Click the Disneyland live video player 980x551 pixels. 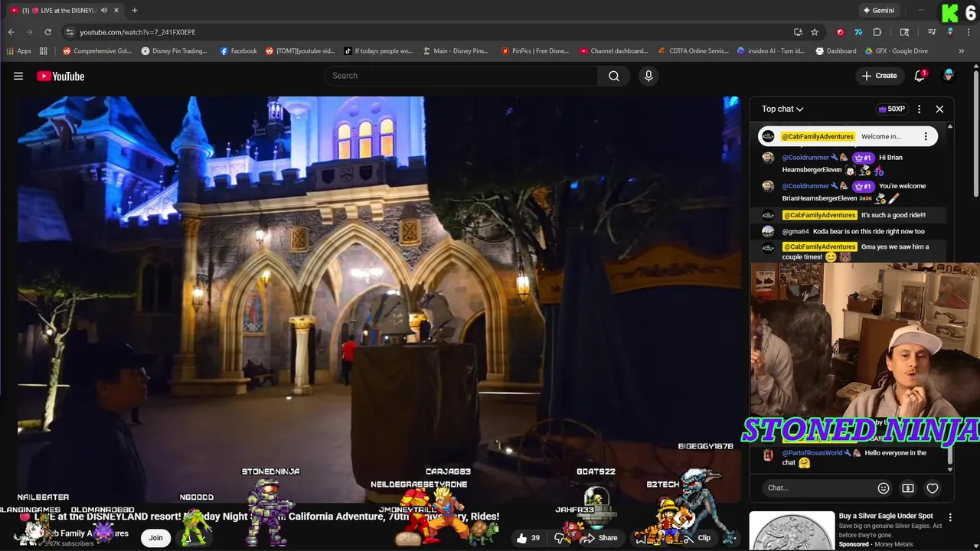(x=379, y=298)
